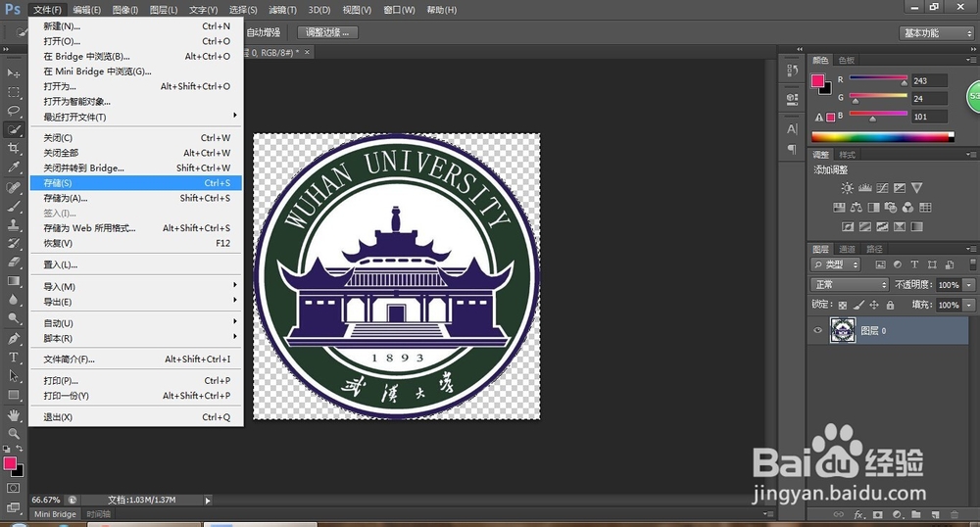
Task: Select the Pen tool
Action: [13, 338]
